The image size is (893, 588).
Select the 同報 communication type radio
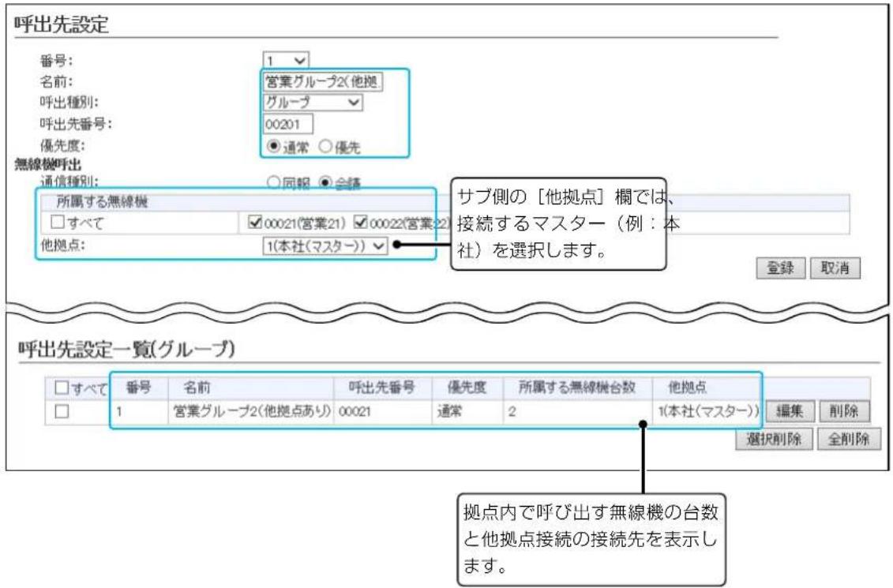tap(274, 183)
